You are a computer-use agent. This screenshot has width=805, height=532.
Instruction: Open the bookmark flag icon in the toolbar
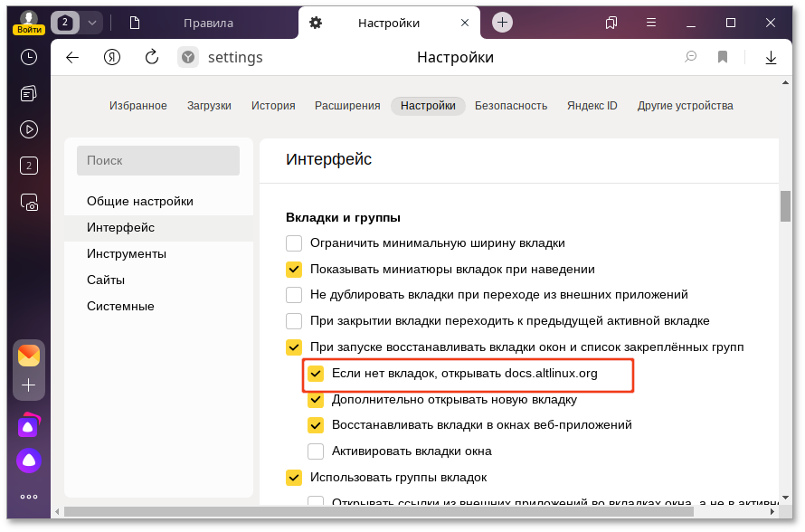pos(723,56)
